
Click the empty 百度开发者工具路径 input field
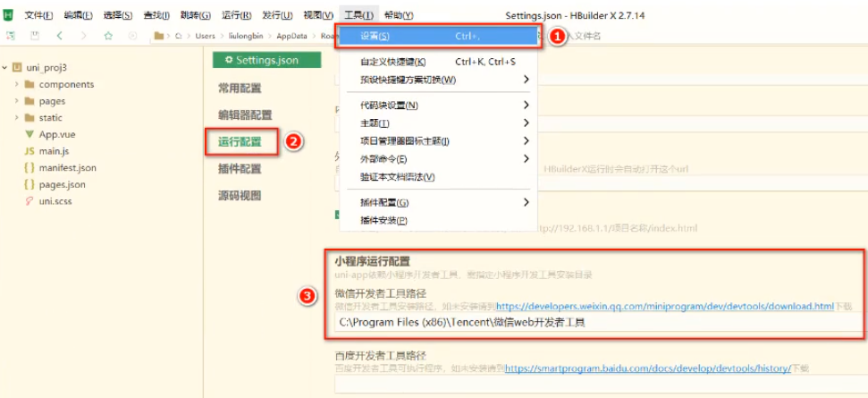point(600,384)
